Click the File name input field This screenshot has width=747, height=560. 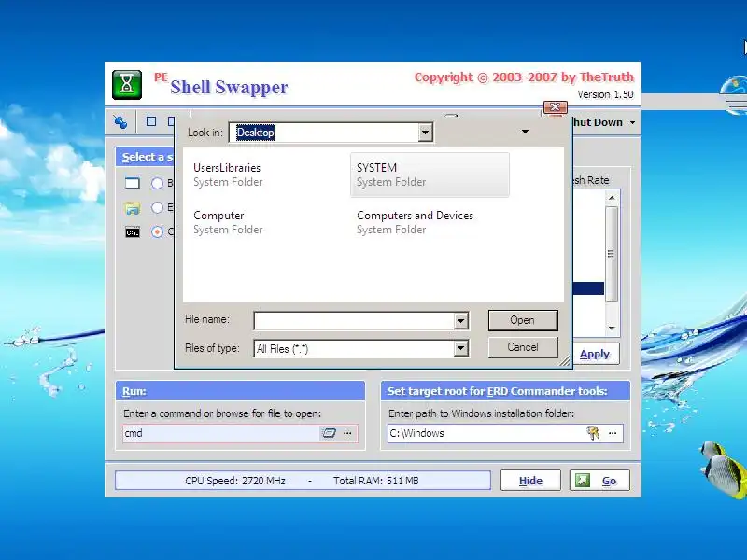(354, 321)
